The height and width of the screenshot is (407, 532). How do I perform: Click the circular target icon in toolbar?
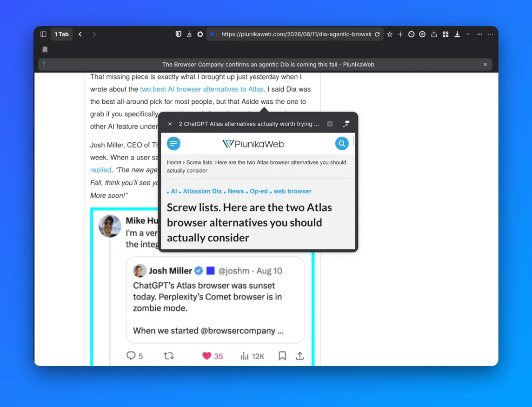point(422,34)
